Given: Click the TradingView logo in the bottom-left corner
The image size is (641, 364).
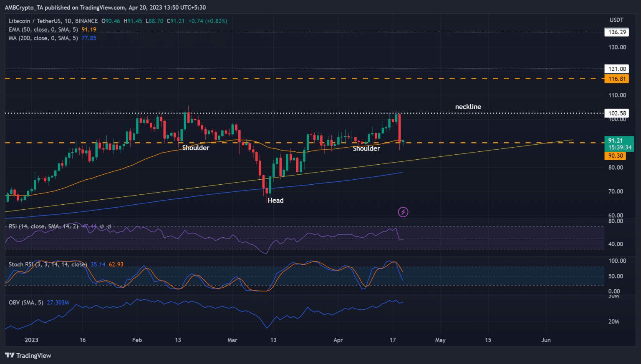Looking at the screenshot, I should coord(28,355).
